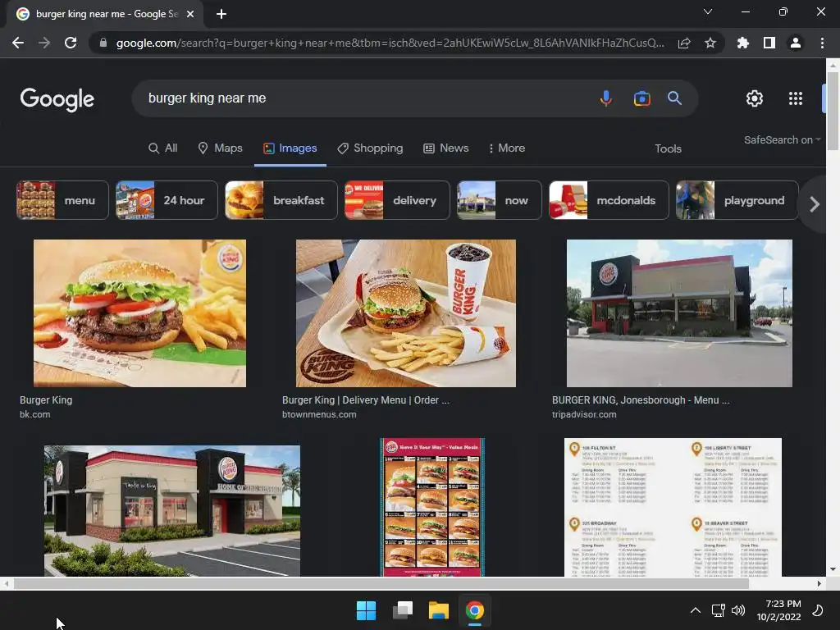Open search Tools

[668, 149]
